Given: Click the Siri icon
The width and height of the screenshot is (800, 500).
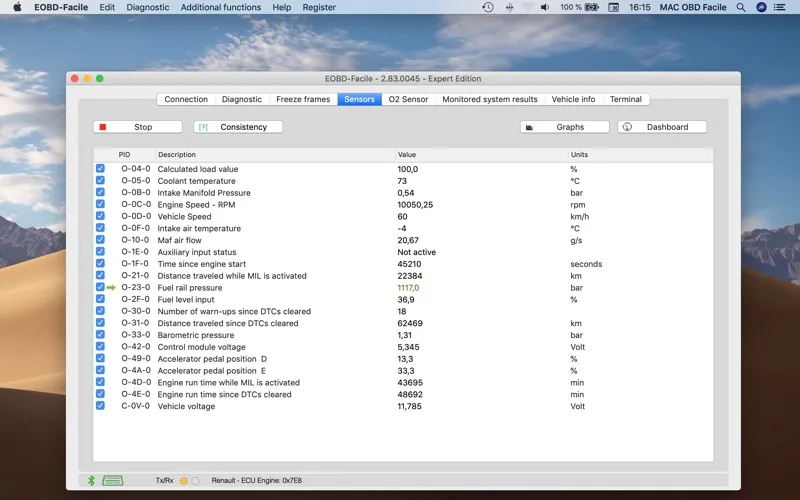Looking at the screenshot, I should click(761, 7).
